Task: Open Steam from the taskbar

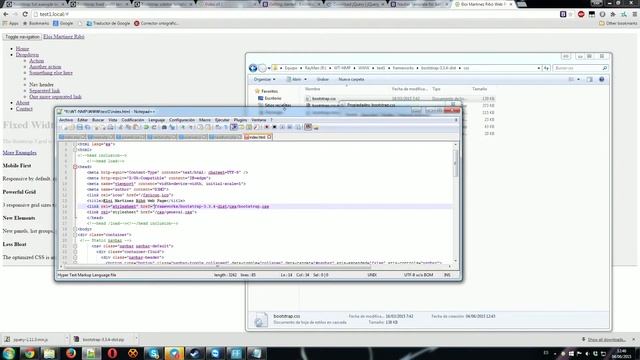Action: coord(195,353)
